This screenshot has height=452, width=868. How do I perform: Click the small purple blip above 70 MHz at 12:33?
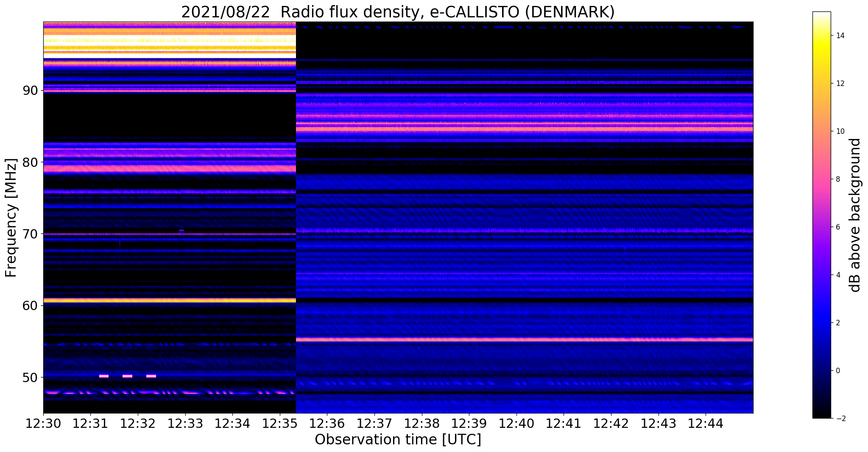pos(181,230)
